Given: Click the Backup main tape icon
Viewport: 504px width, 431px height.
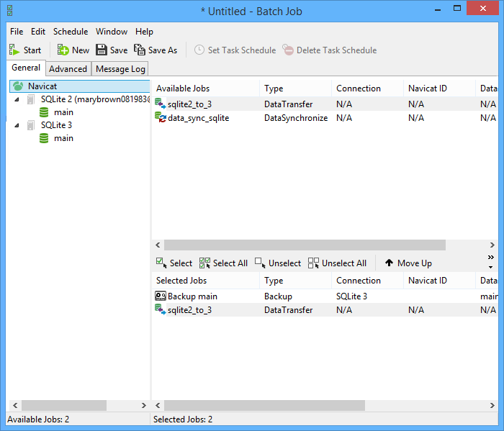Looking at the screenshot, I should pyautogui.click(x=161, y=296).
